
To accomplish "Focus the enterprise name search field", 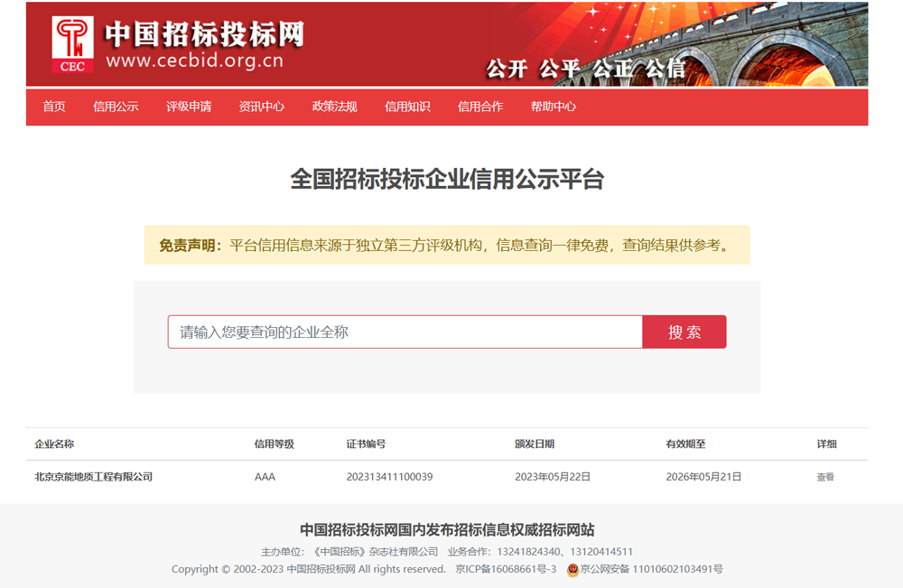I will pyautogui.click(x=405, y=332).
